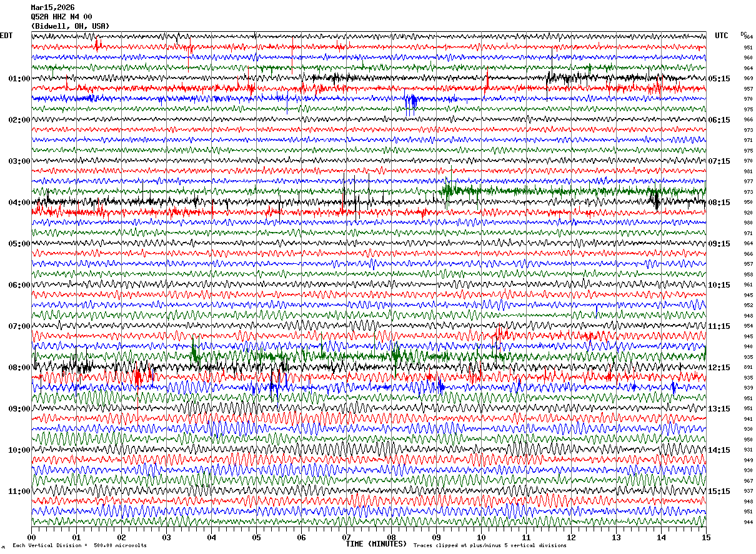Click the 15:15 UTC time label
Screen dimensions: 756x554
[720, 491]
